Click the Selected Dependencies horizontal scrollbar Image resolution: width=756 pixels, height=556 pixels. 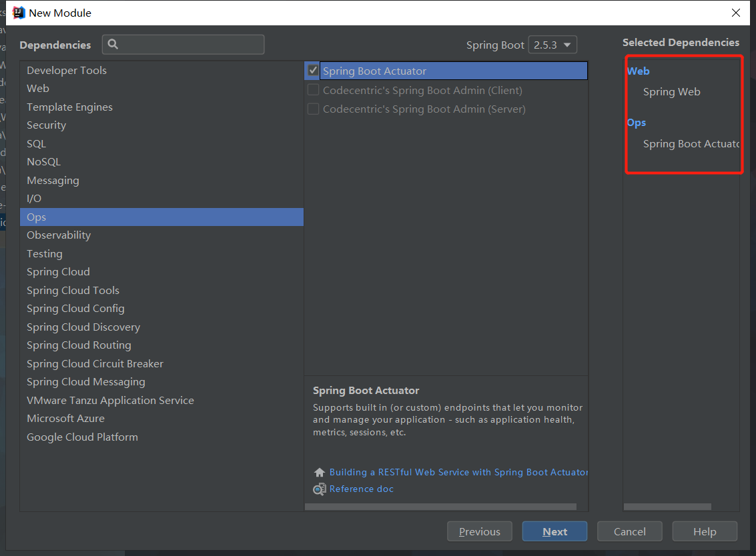coord(667,507)
